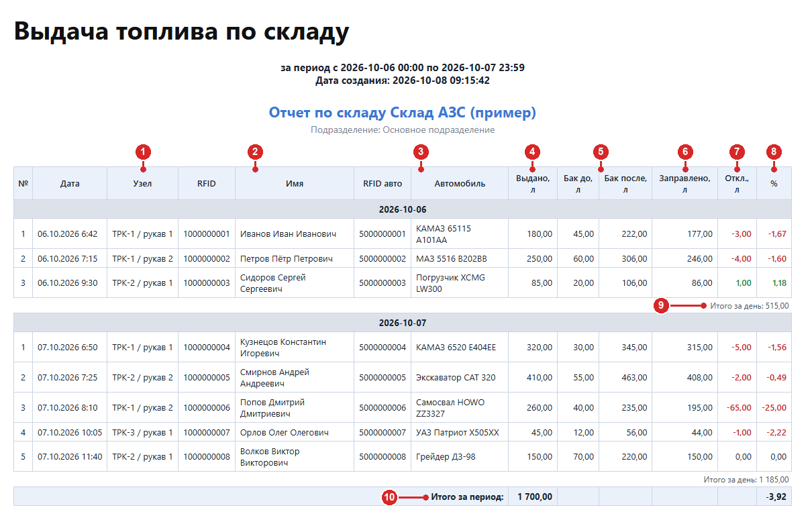Select the RFID value "1000000006"
This screenshot has width=812, height=518.
[x=207, y=407]
